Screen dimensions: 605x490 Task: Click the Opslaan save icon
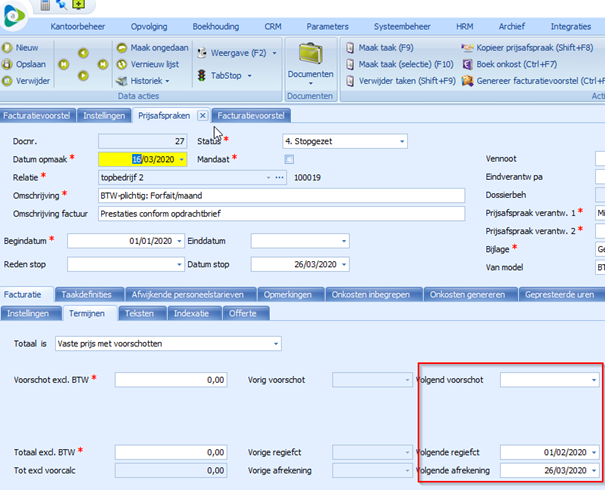(8, 62)
